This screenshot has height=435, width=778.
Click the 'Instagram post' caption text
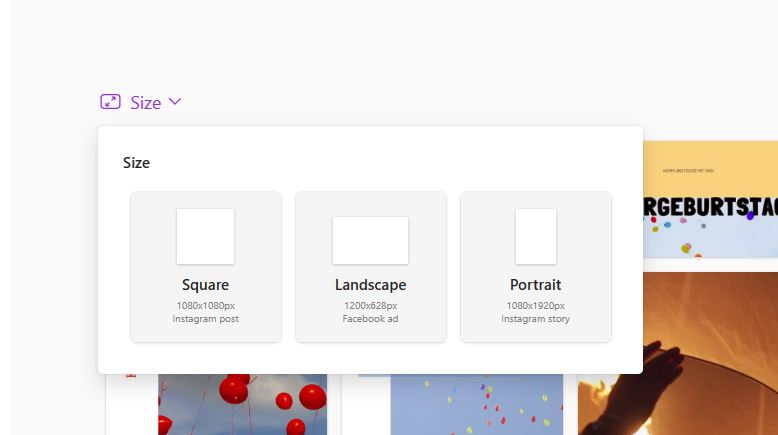[x=205, y=319]
